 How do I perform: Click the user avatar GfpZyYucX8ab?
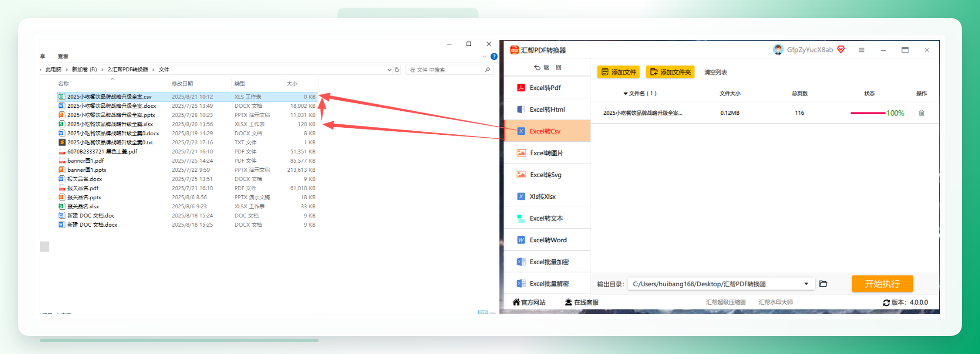tap(778, 49)
